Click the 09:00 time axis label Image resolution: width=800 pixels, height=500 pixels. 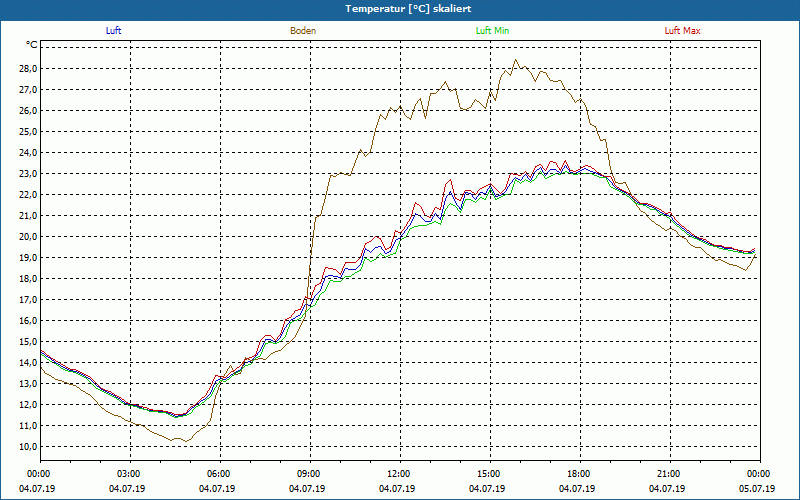pos(310,474)
